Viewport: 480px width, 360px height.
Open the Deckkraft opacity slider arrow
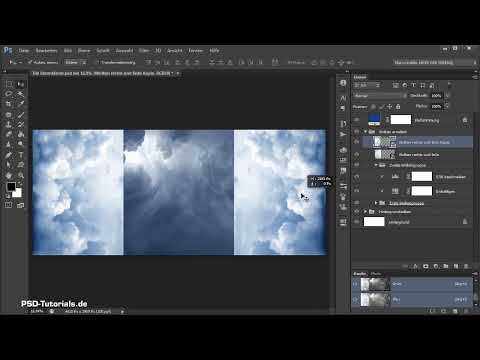447,96
